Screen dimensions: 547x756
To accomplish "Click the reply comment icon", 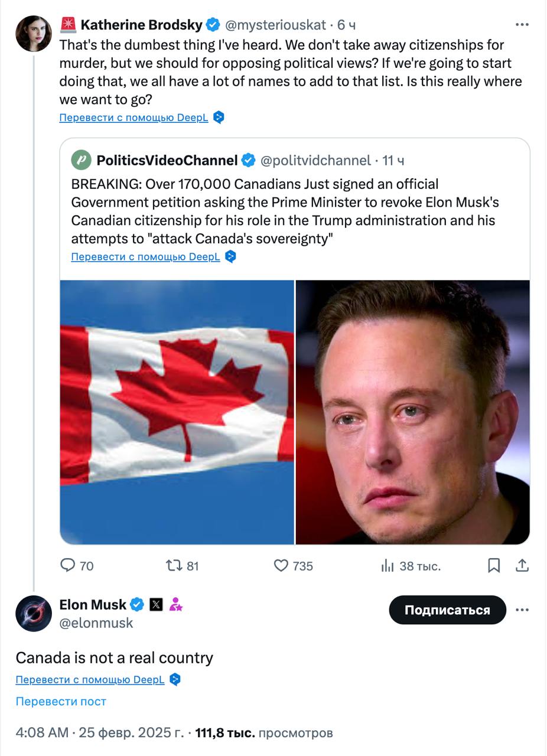I will pyautogui.click(x=69, y=566).
